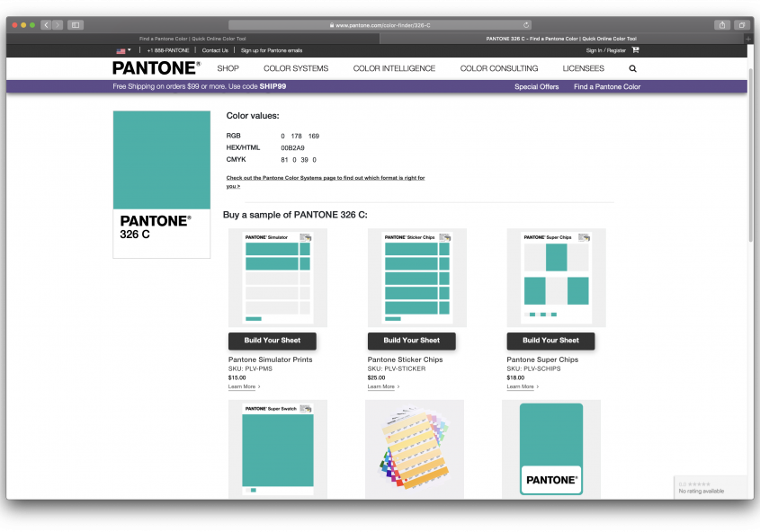Image resolution: width=760 pixels, height=532 pixels.
Task: Select the $18.00 price of Super Chips
Action: tap(515, 377)
